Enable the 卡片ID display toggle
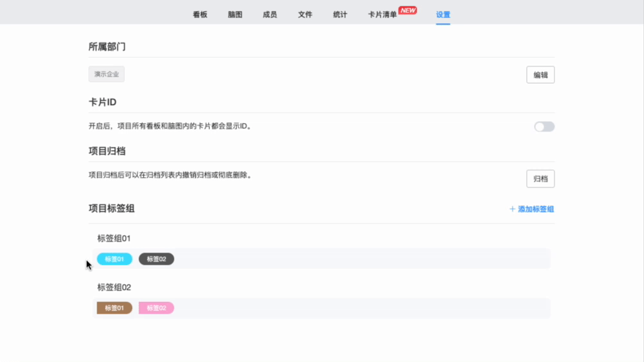Screen dimensions: 644x362 click(x=544, y=127)
